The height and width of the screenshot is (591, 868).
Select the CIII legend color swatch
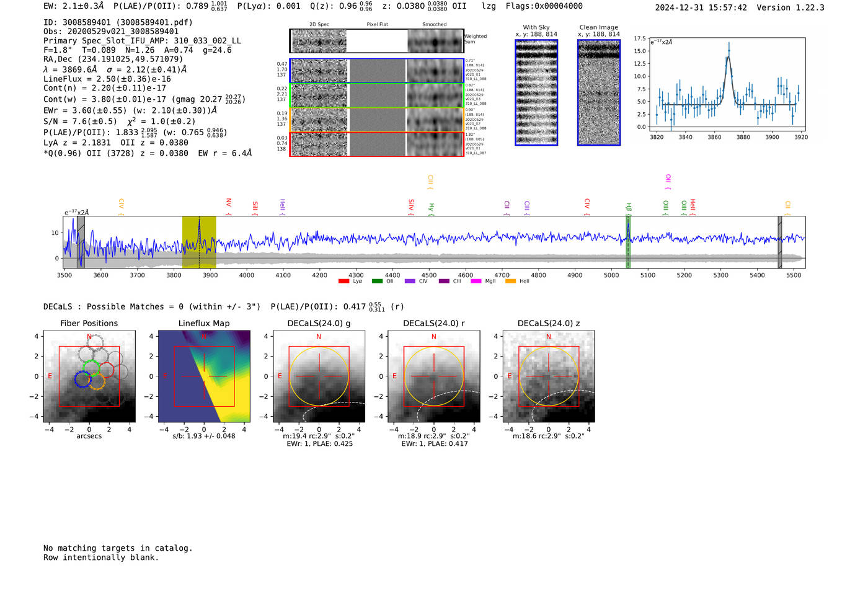coord(444,282)
